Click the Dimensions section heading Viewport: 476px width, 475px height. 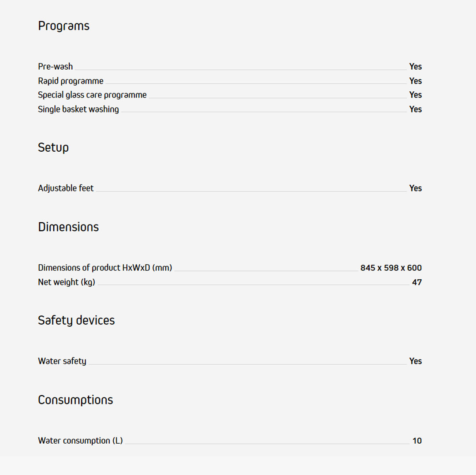pyautogui.click(x=68, y=227)
